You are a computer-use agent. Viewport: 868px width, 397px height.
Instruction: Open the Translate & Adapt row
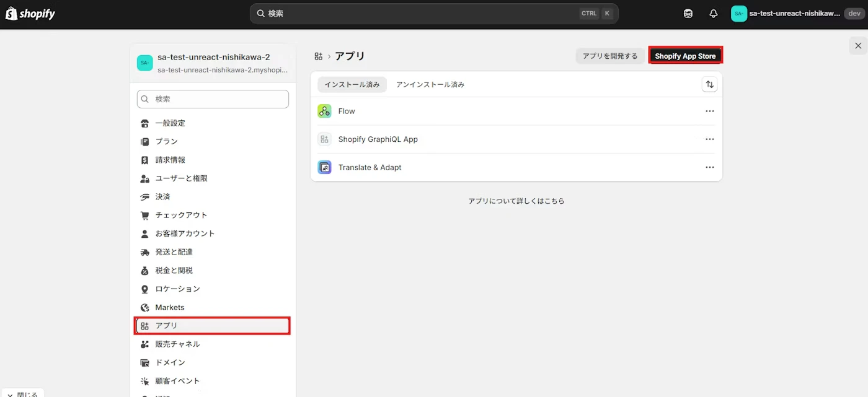pos(516,167)
